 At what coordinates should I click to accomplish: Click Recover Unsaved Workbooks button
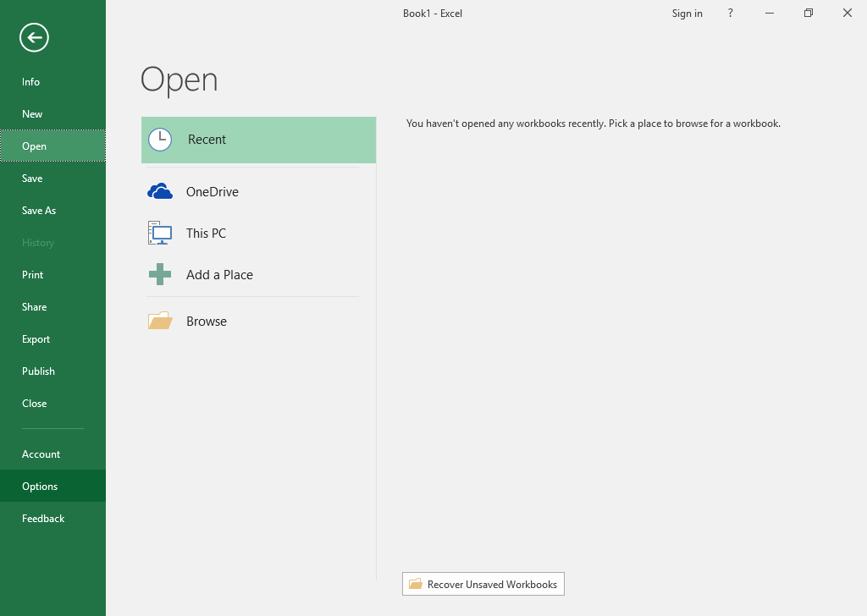pyautogui.click(x=483, y=584)
